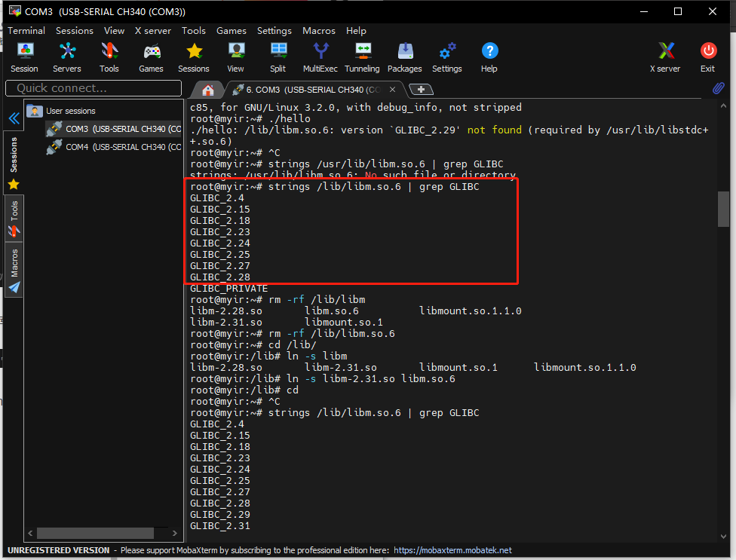Open the Terminal menu
The height and width of the screenshot is (560, 736).
coord(26,30)
